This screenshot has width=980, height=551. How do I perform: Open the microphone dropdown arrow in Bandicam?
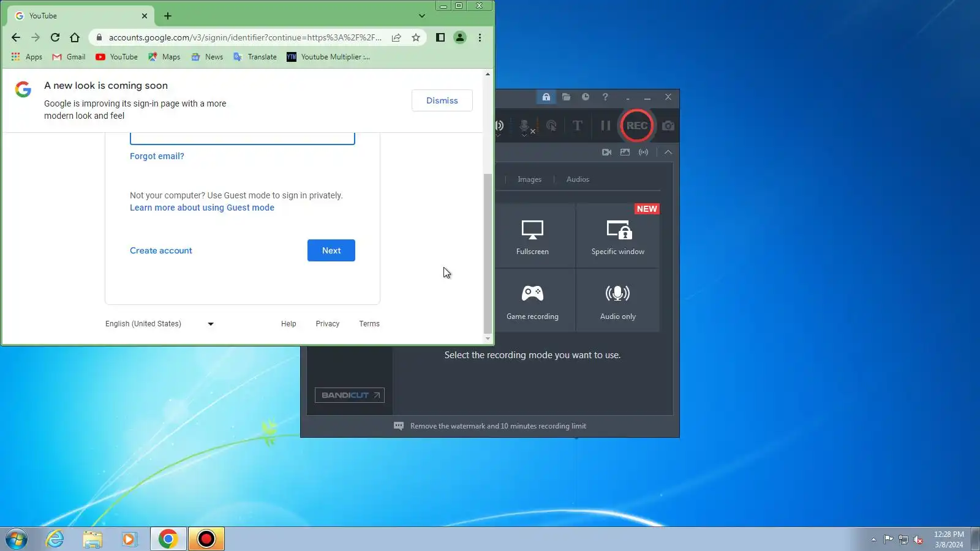[524, 135]
